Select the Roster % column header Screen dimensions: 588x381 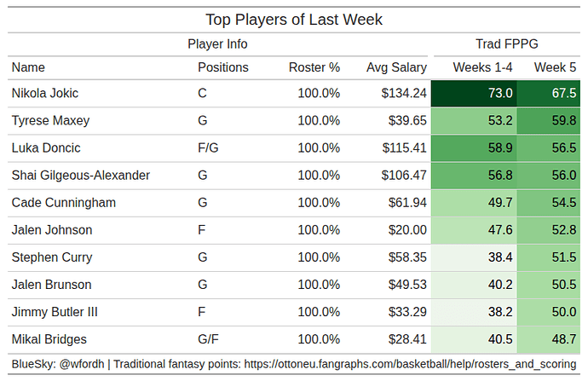tap(314, 67)
